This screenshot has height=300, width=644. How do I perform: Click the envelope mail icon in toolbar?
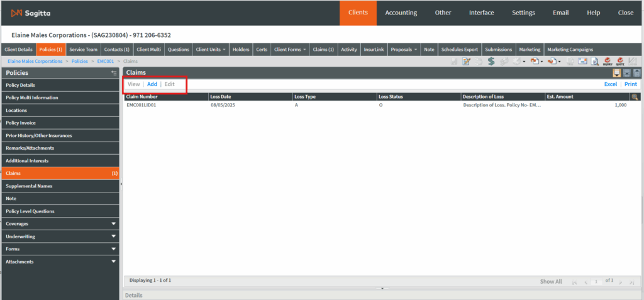click(583, 61)
